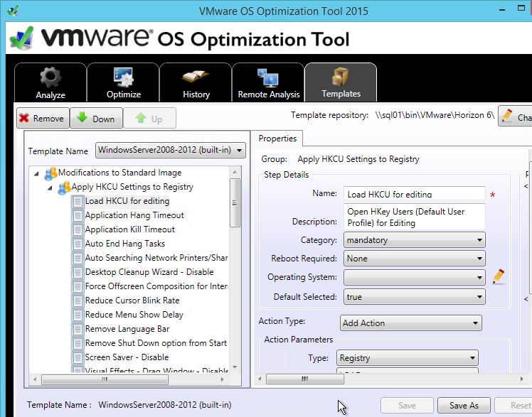The width and height of the screenshot is (532, 417).
Task: Open the Type dropdown showing Registry
Action: point(407,358)
